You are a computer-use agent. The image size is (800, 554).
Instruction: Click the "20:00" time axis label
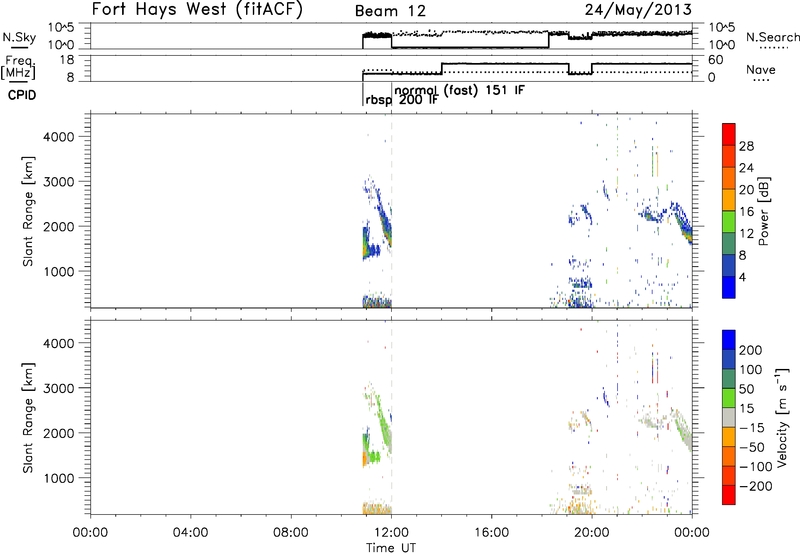pos(592,533)
